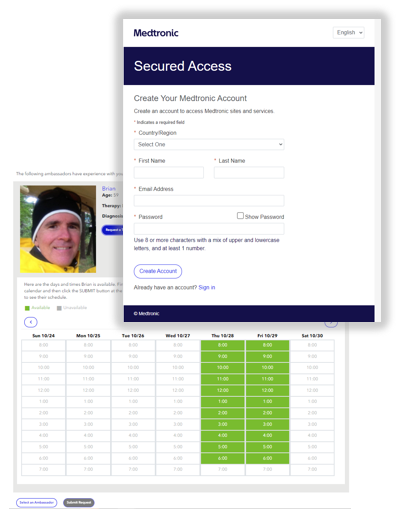Go to next week in calendar
This screenshot has width=396, height=509.
pos(331,323)
